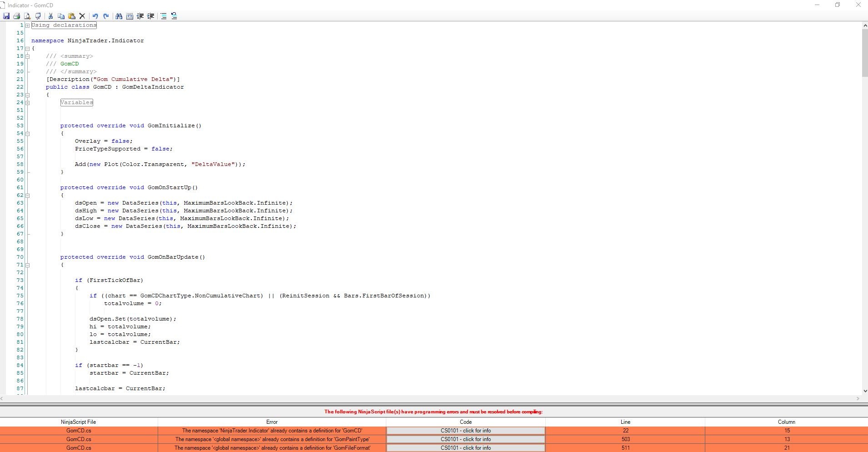This screenshot has height=452, width=868.
Task: Click the compile icon beside Print Preview
Action: [x=38, y=16]
